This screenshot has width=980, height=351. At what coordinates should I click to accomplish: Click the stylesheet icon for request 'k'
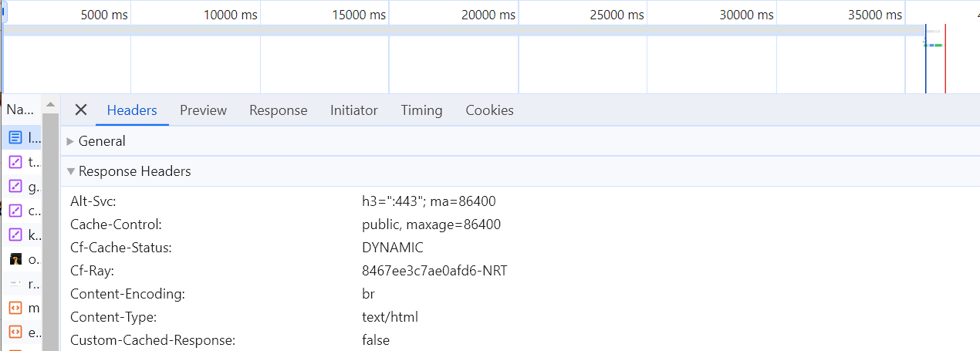click(15, 235)
